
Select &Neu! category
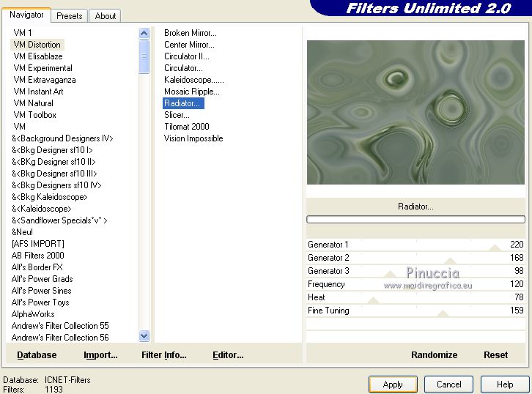point(22,232)
